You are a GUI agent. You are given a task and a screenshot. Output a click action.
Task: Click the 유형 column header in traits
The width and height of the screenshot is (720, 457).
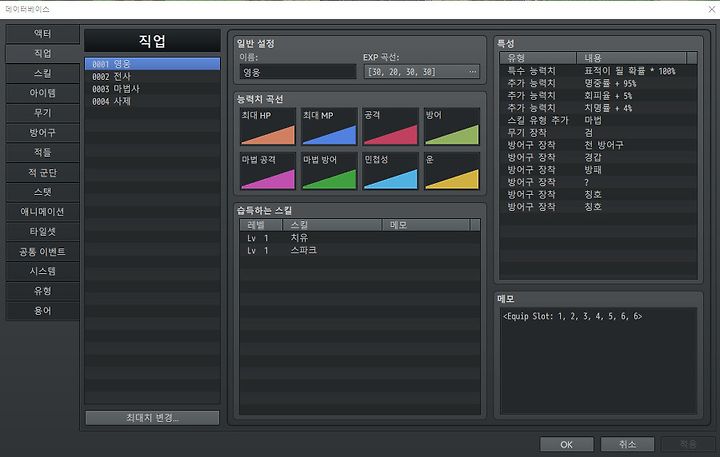[x=538, y=58]
